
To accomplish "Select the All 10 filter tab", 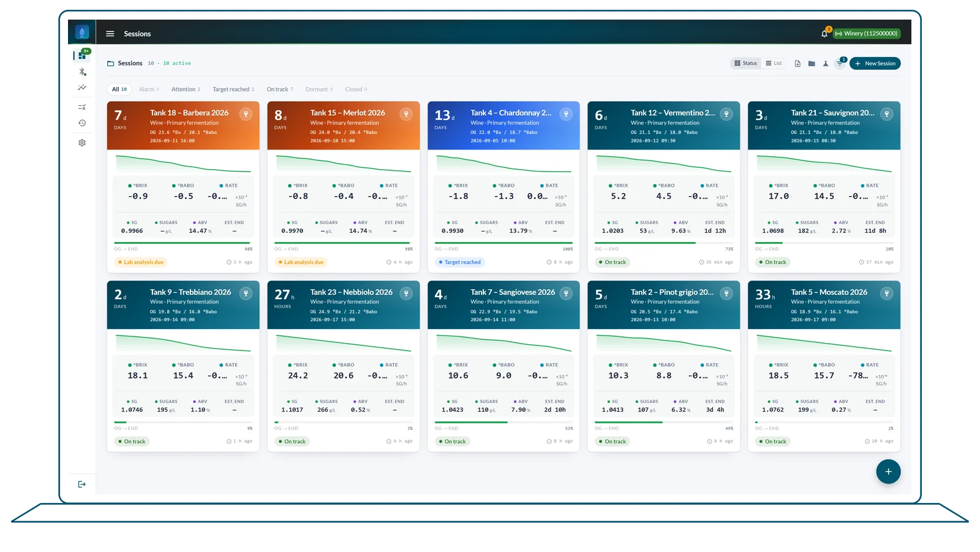I will 119,89.
